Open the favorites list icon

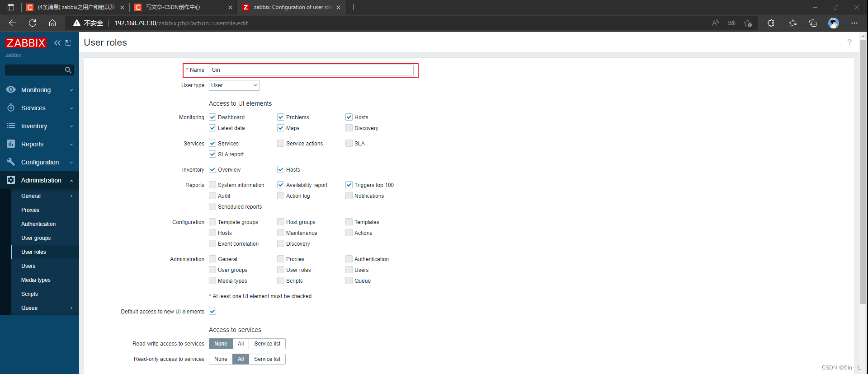click(793, 23)
